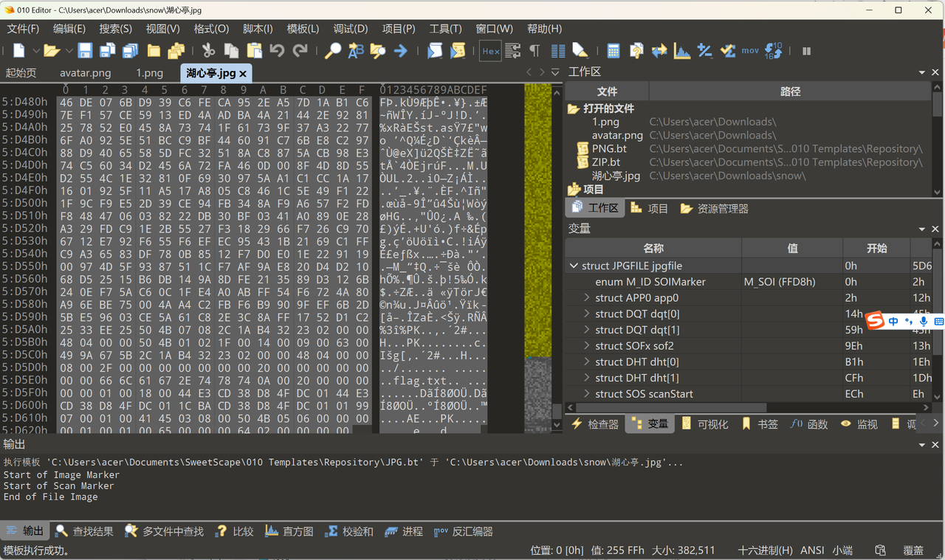Collapse struct JPGFILE jpgfile node
Image resolution: width=945 pixels, height=560 pixels.
click(x=574, y=266)
